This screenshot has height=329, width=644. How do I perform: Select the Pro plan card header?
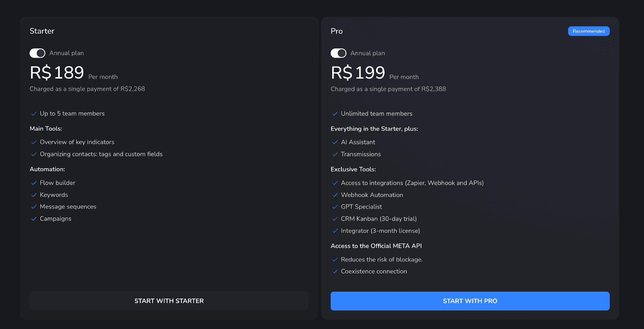click(x=336, y=31)
